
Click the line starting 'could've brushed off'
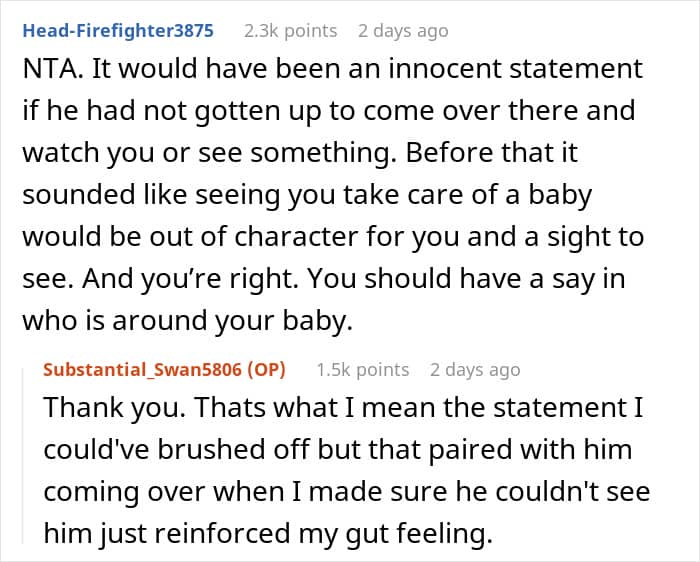(x=337, y=450)
